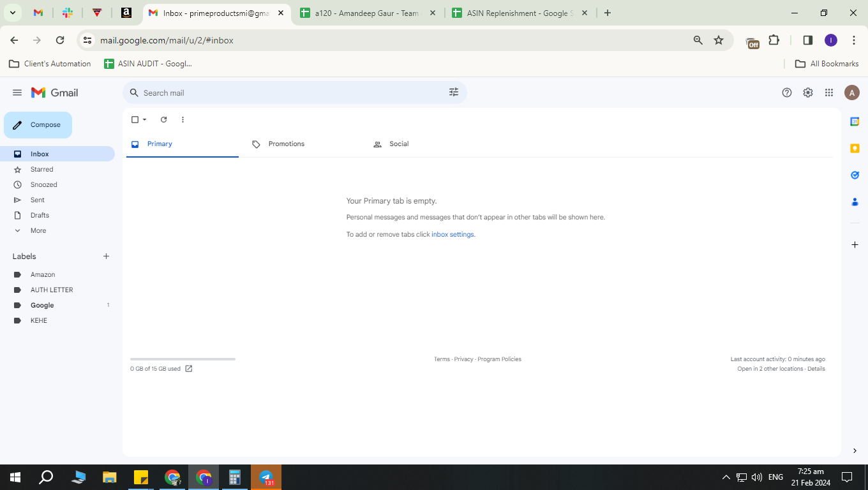Focus the Chrome address bar URL
This screenshot has width=868, height=490.
click(167, 40)
